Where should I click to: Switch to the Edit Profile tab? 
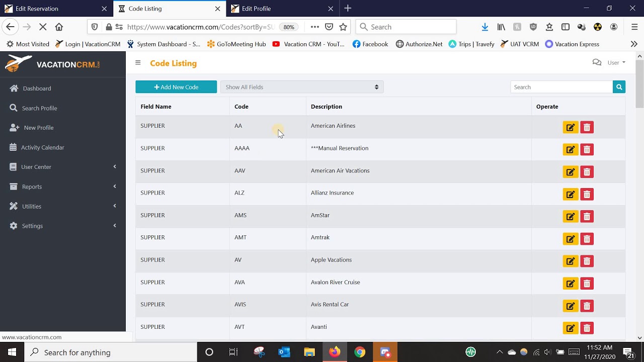[x=282, y=9]
